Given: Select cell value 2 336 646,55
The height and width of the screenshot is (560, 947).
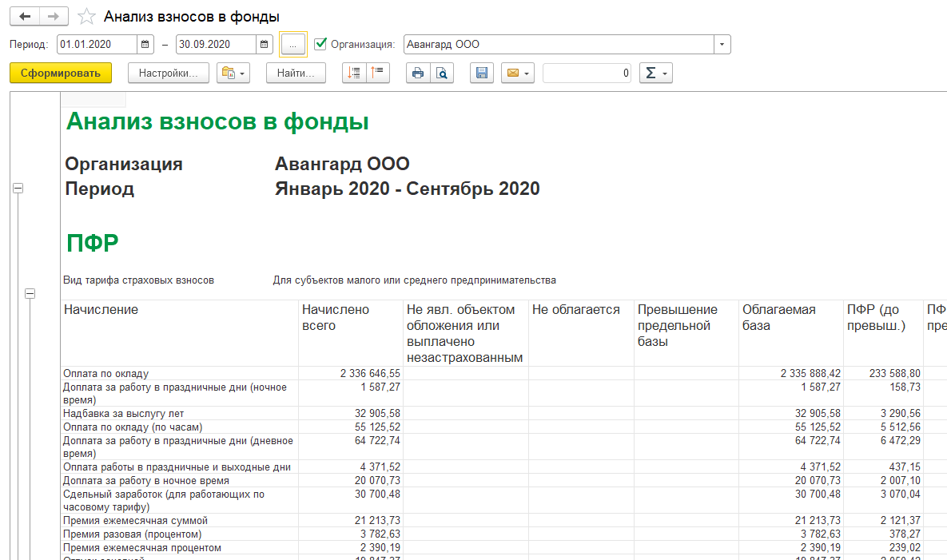Looking at the screenshot, I should [x=370, y=374].
